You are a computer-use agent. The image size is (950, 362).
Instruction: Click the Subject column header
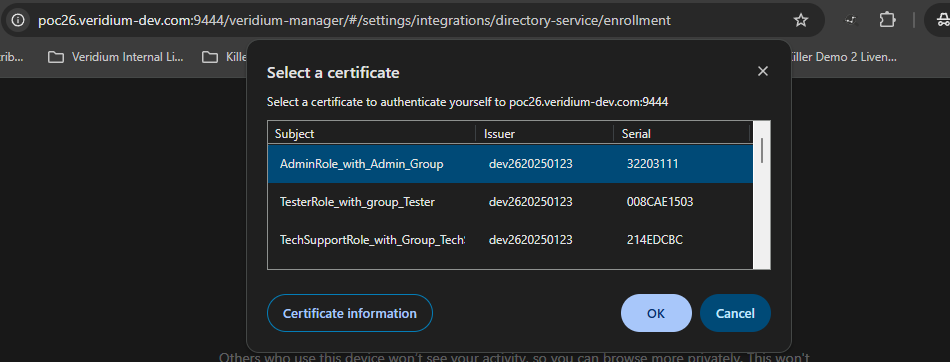[372, 133]
